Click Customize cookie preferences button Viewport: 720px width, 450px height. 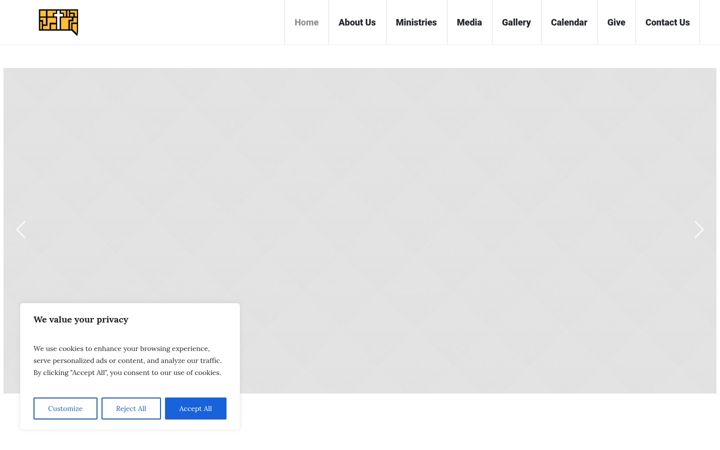click(x=65, y=408)
